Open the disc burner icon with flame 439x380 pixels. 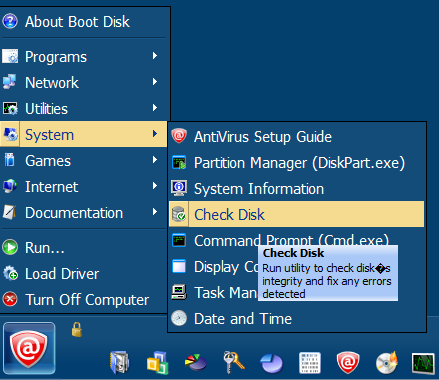pos(386,362)
